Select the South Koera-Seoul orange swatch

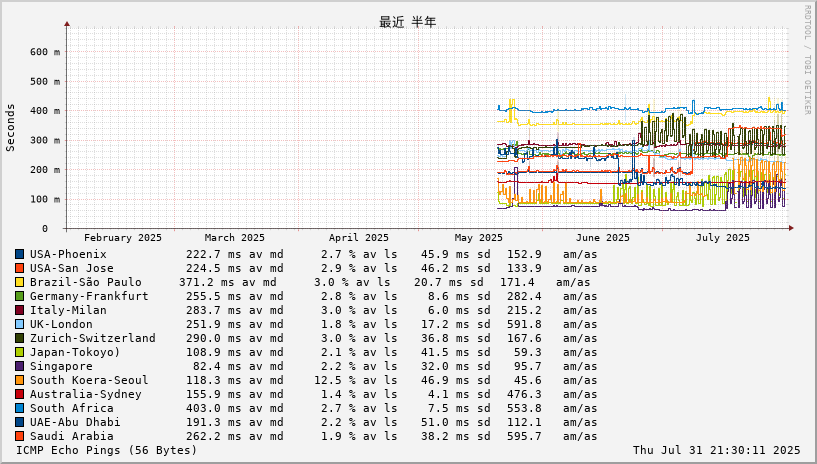click(x=20, y=380)
